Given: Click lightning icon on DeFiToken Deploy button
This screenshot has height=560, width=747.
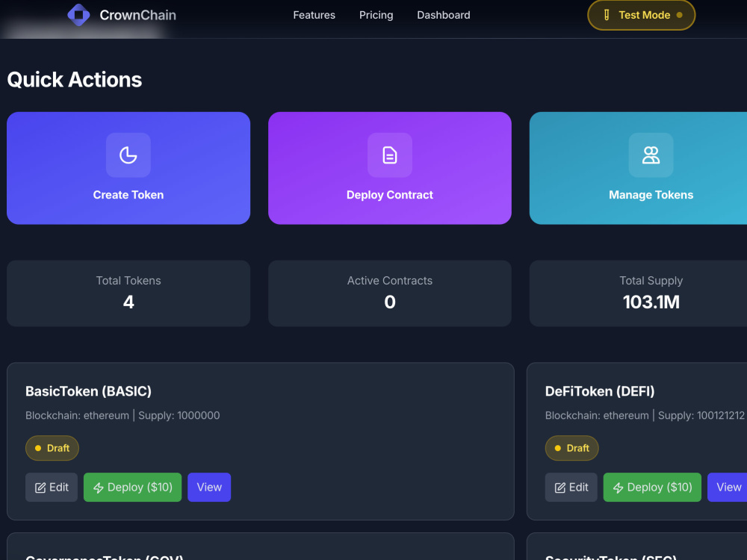Looking at the screenshot, I should click(619, 488).
